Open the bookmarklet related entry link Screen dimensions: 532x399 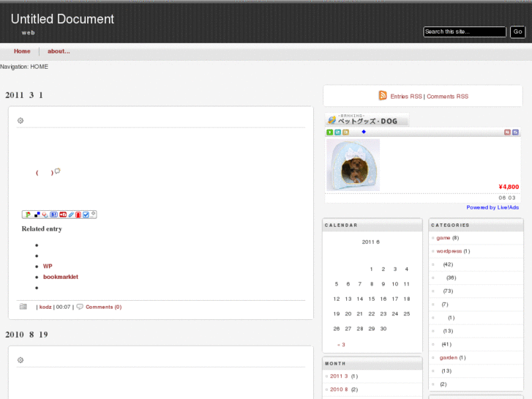[61, 277]
